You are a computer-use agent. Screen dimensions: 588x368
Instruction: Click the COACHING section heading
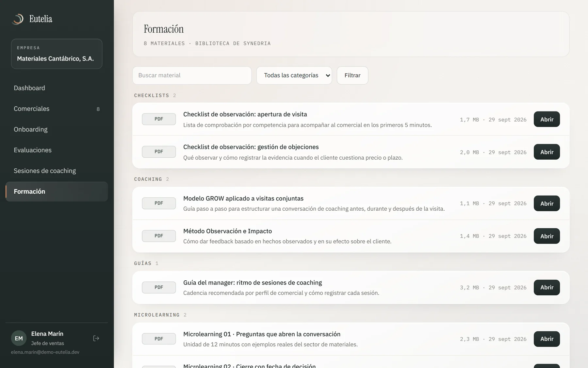pyautogui.click(x=148, y=179)
